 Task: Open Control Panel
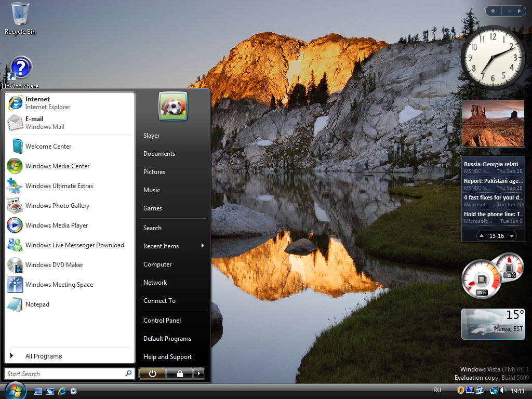pos(174,320)
